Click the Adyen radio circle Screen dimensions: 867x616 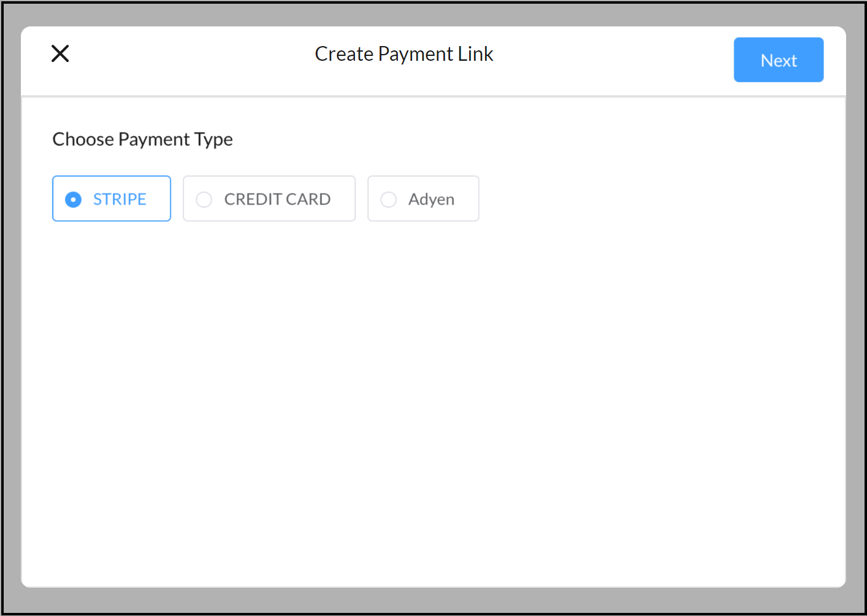click(x=388, y=199)
